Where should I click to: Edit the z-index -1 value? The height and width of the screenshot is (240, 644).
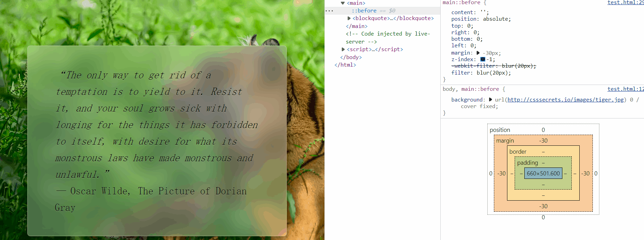coord(489,59)
